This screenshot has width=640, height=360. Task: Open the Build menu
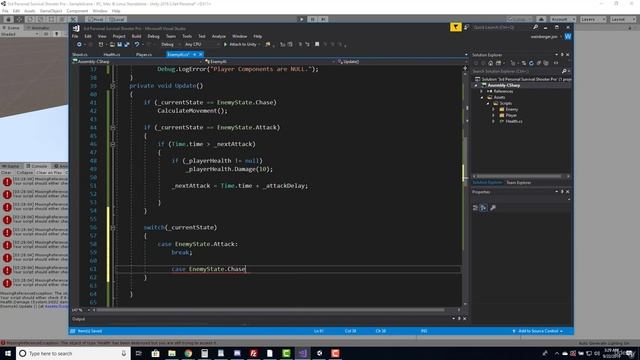point(136,36)
